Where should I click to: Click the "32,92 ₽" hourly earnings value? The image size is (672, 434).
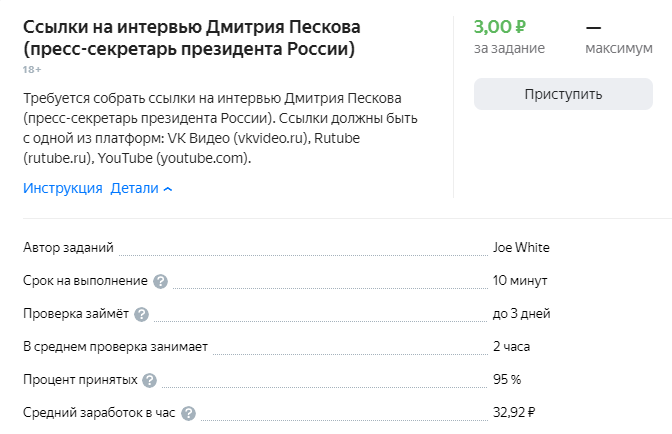(x=514, y=413)
